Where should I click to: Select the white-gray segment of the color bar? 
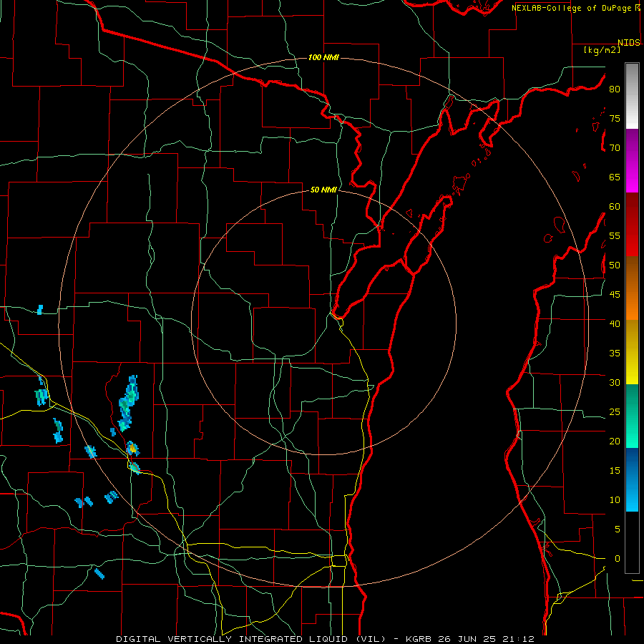(632, 96)
